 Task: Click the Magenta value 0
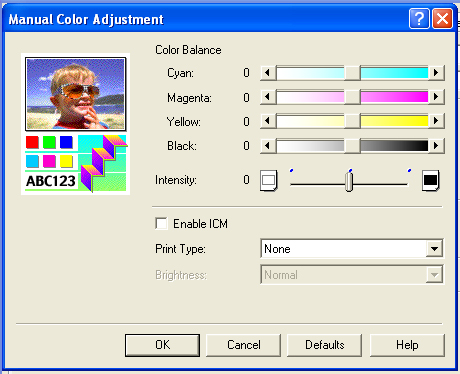[x=246, y=97]
